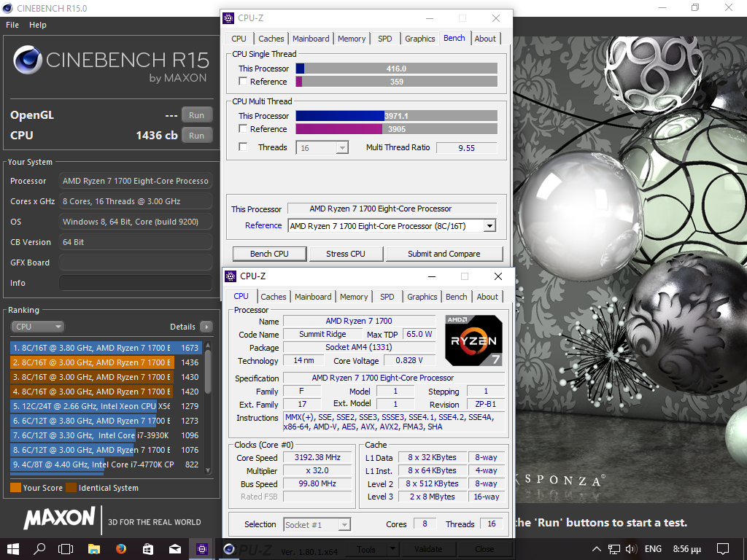
Task: Open the Ranking CPU dropdown in Cinebench
Action: point(37,327)
